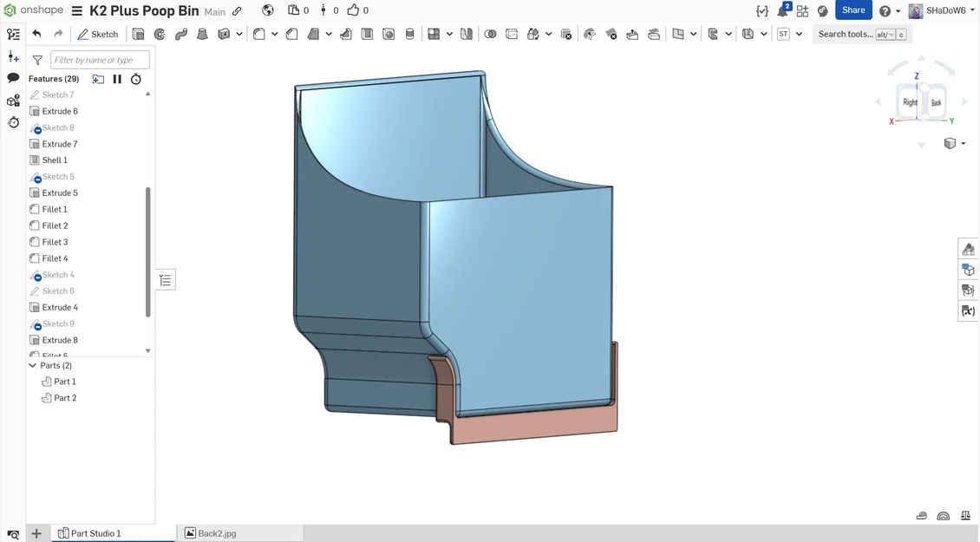Toggle the feature list panel button
The image size is (980, 542).
(x=165, y=280)
